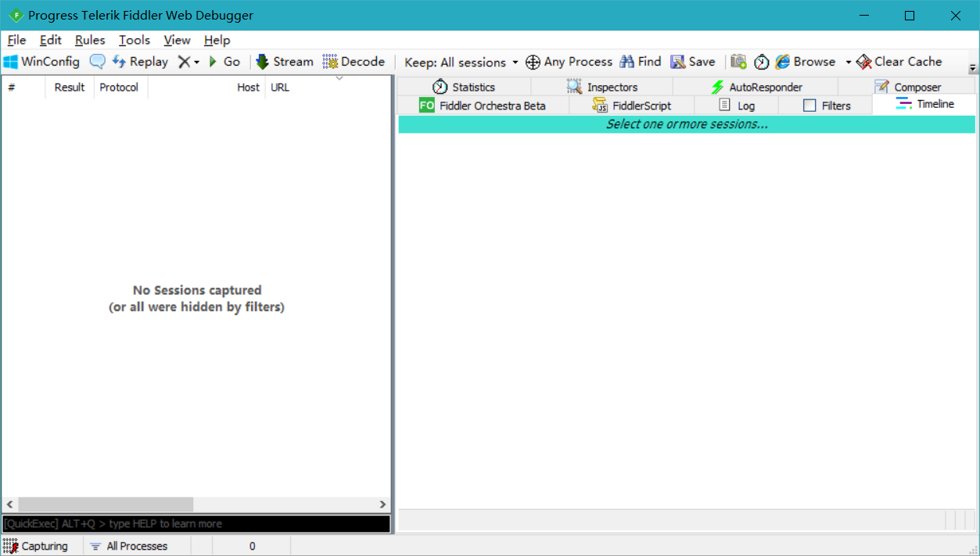This screenshot has width=980, height=556.
Task: Switch to the AutoResponder tab
Action: 756,87
